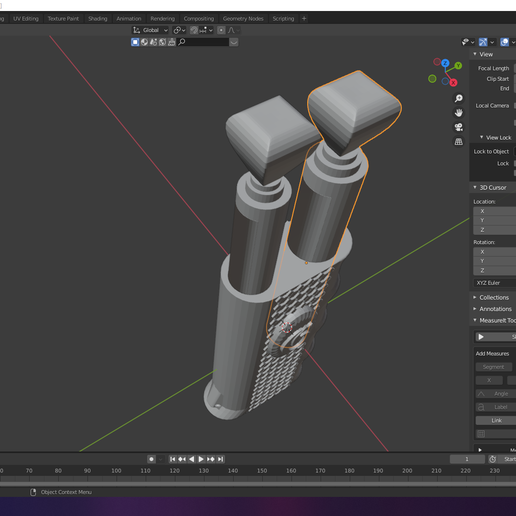Viewport: 516px width, 516px height.
Task: Click the hand pan view gizmo
Action: coord(459,113)
